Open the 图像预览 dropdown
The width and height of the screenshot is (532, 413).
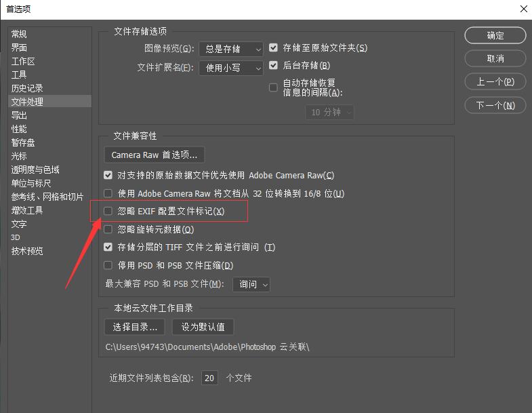[x=230, y=49]
